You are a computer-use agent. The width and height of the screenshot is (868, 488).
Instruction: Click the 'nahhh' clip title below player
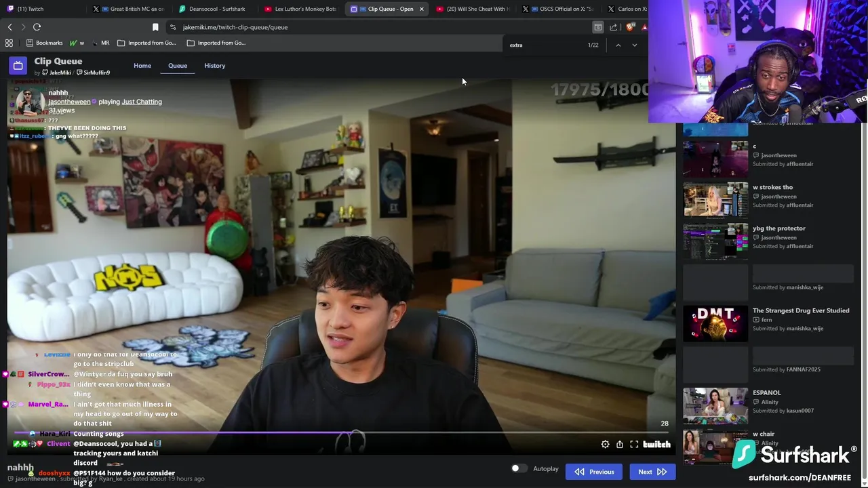[20, 468]
